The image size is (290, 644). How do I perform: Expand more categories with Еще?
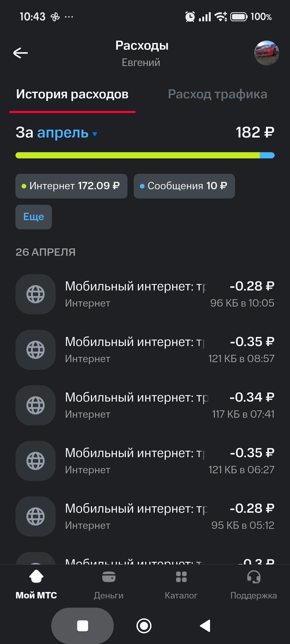[34, 217]
